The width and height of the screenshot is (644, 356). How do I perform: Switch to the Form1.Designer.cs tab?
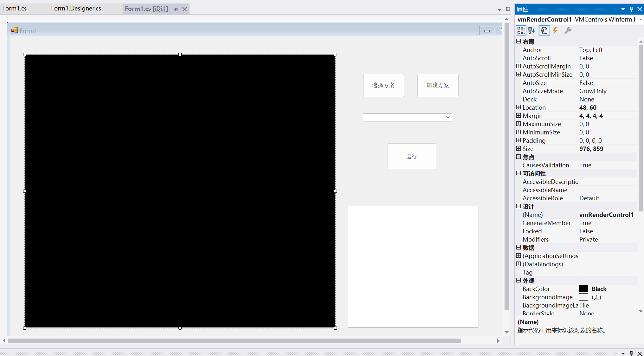[76, 9]
